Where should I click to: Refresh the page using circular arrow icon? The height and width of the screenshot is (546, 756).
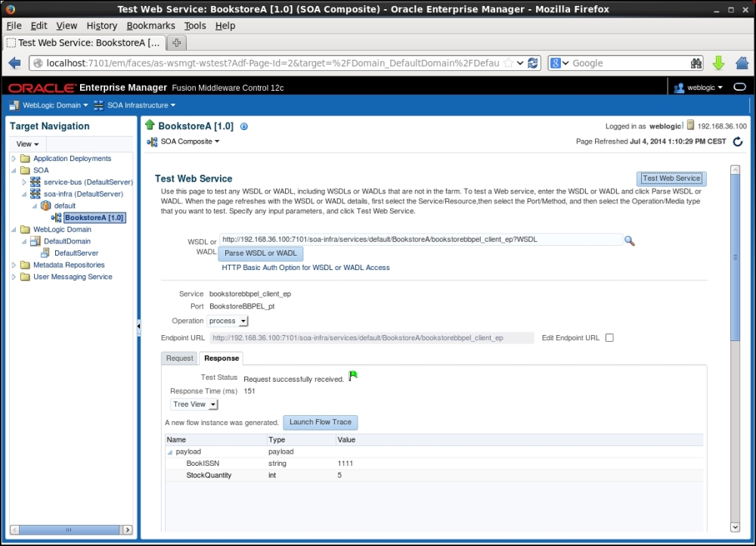click(738, 141)
